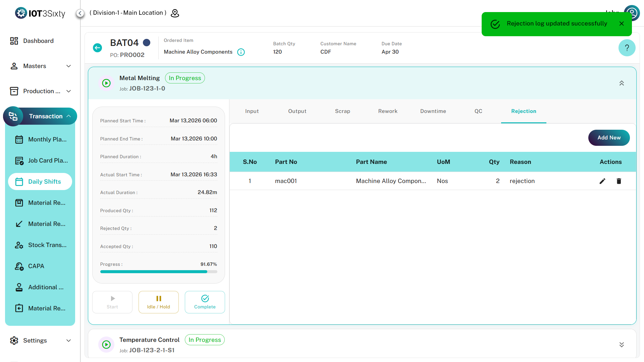Expand the Temperature Control job panel

coord(621,345)
